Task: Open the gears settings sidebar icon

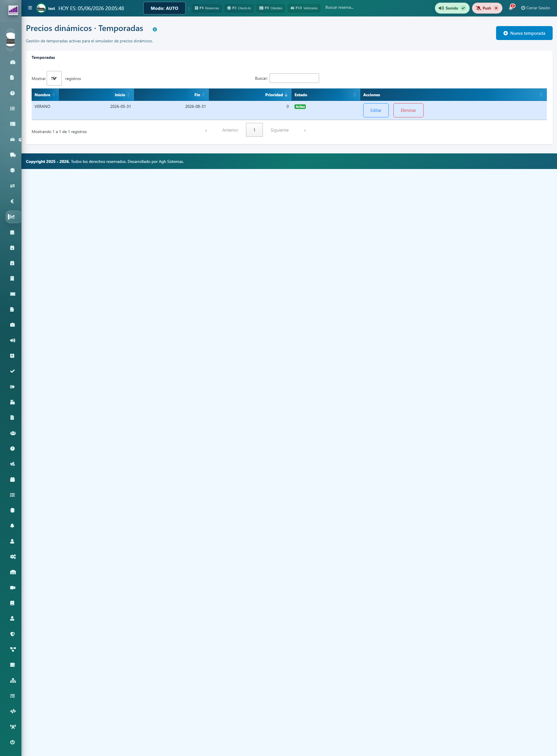Action: (x=13, y=557)
